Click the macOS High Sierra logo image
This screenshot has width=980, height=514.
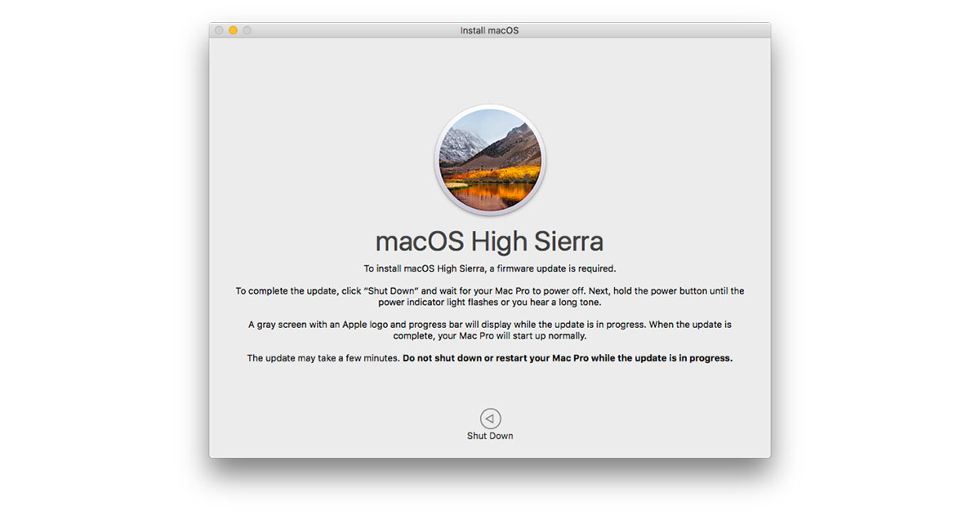490,160
